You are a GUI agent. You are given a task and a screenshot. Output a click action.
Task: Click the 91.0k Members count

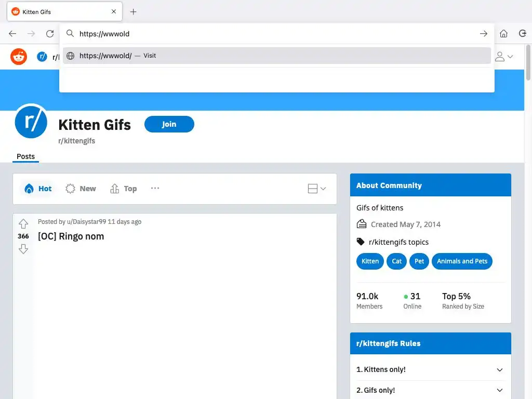[369, 301]
